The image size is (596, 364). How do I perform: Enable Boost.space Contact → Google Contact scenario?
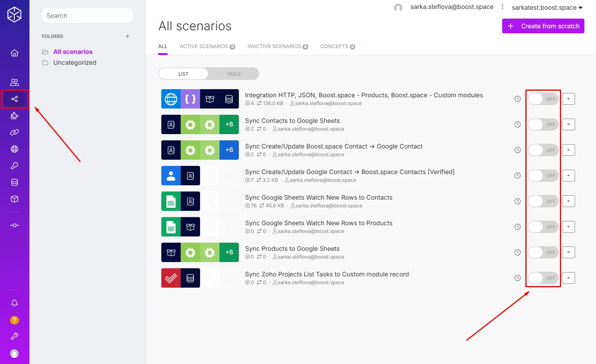coord(543,150)
